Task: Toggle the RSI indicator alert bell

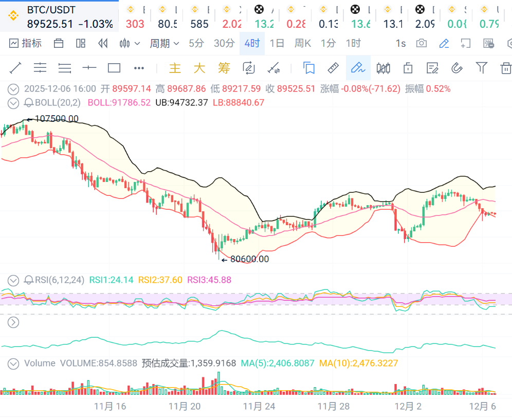Action: pos(29,280)
